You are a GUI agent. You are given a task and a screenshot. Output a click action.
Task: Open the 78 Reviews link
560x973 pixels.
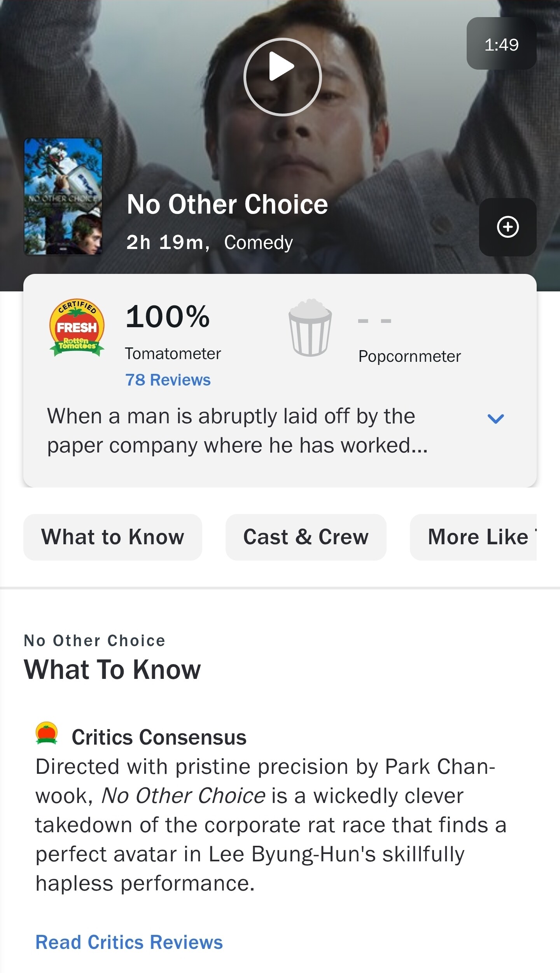pos(168,380)
